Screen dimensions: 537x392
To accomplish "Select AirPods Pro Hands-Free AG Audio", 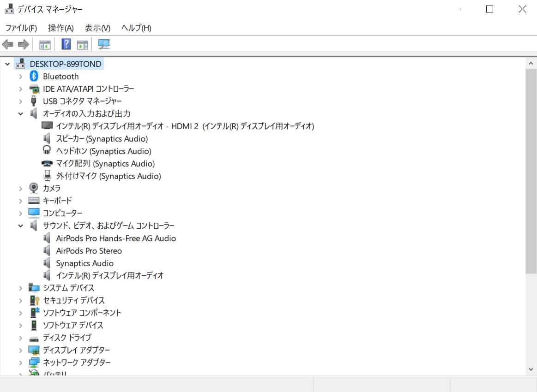I will [116, 238].
